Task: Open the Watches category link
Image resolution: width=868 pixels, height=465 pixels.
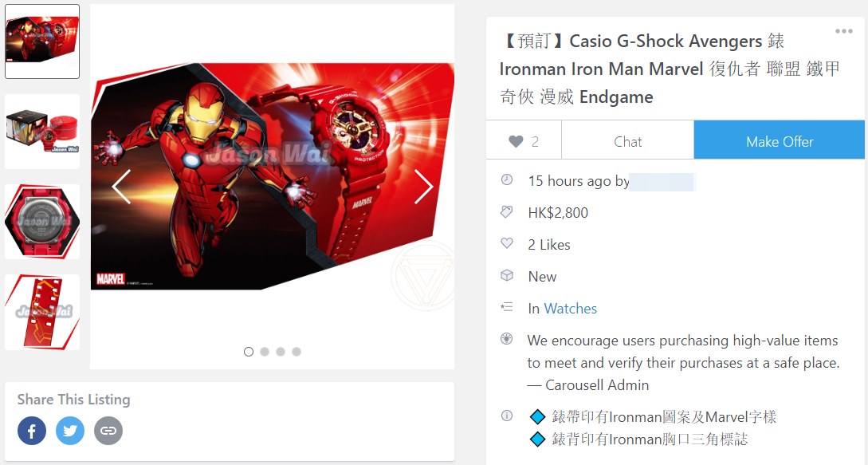Action: (x=570, y=309)
